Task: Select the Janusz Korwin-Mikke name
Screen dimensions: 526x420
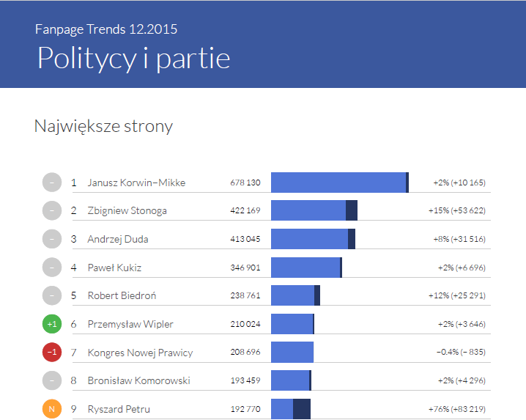Action: coord(136,183)
